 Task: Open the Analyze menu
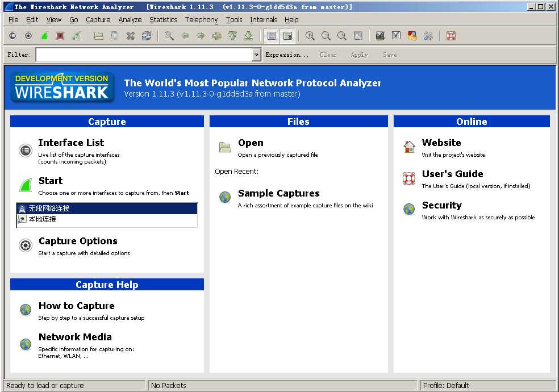(x=130, y=19)
